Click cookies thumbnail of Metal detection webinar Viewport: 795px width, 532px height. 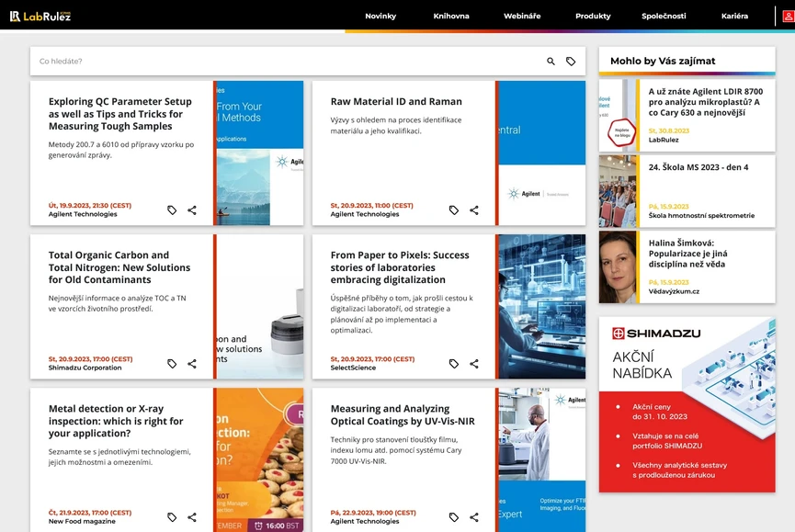pyautogui.click(x=260, y=460)
